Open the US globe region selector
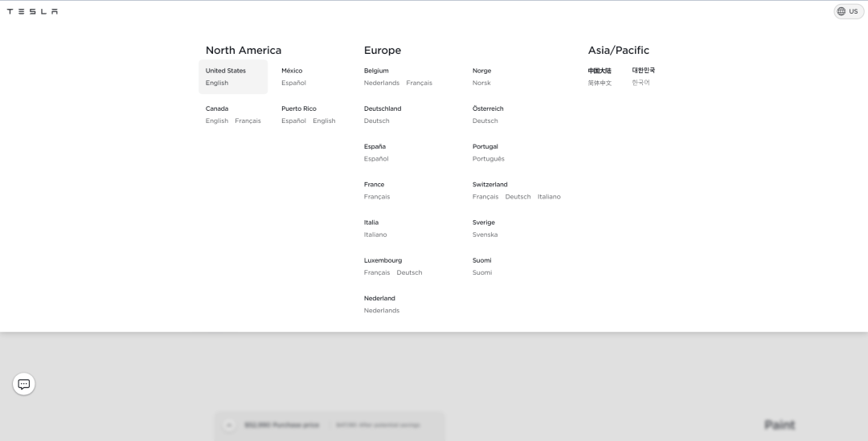 tap(849, 11)
